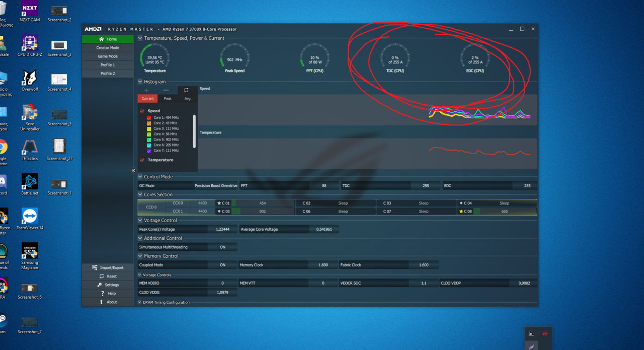
Task: Toggle the Core 2: 43 MHz checkbox
Action: (x=149, y=123)
